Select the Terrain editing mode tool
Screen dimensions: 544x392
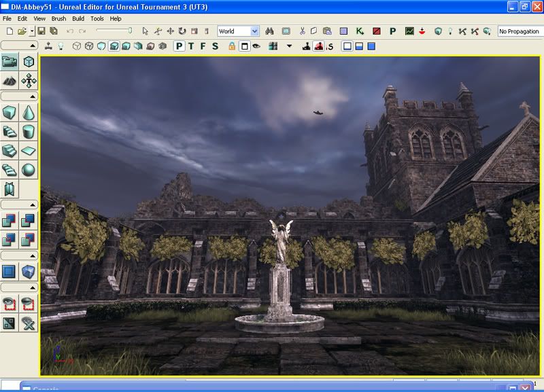[10, 81]
